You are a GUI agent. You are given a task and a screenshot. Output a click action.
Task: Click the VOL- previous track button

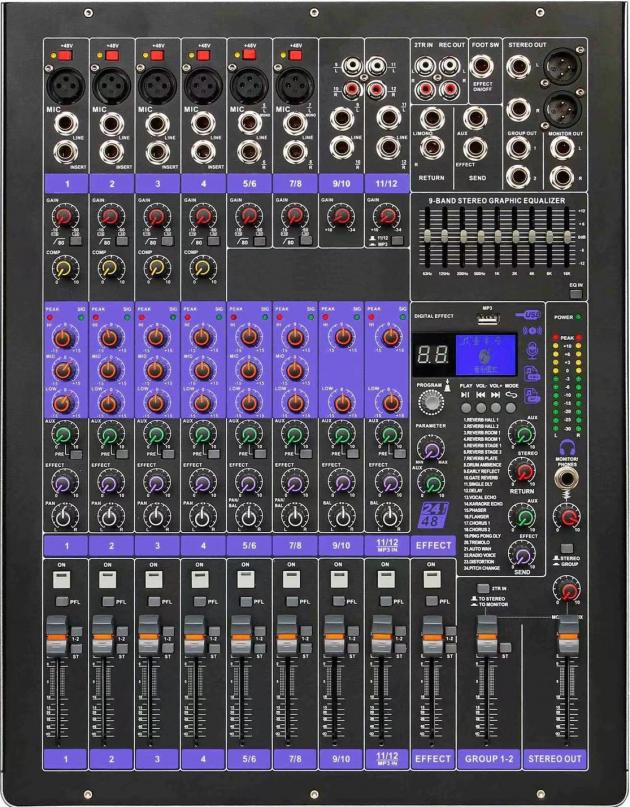pos(481,408)
